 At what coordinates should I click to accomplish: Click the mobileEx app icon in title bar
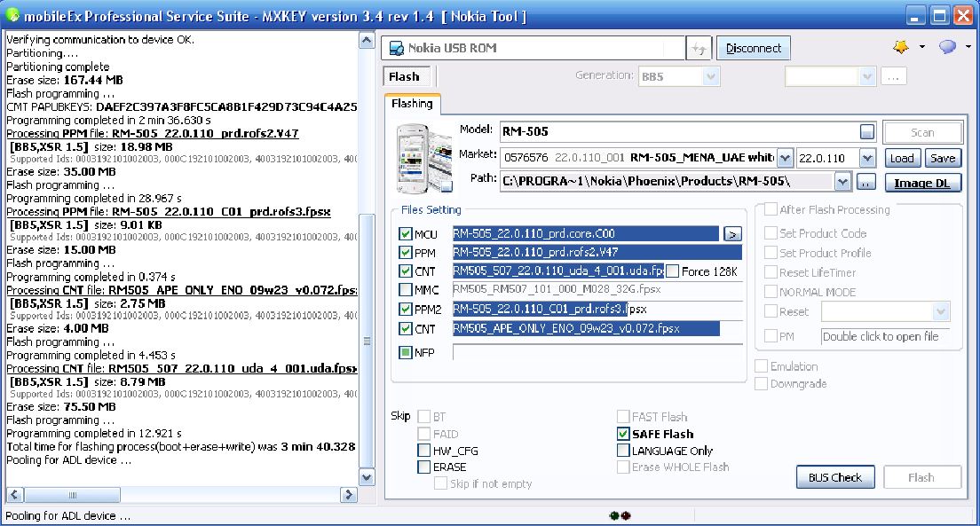click(x=12, y=16)
